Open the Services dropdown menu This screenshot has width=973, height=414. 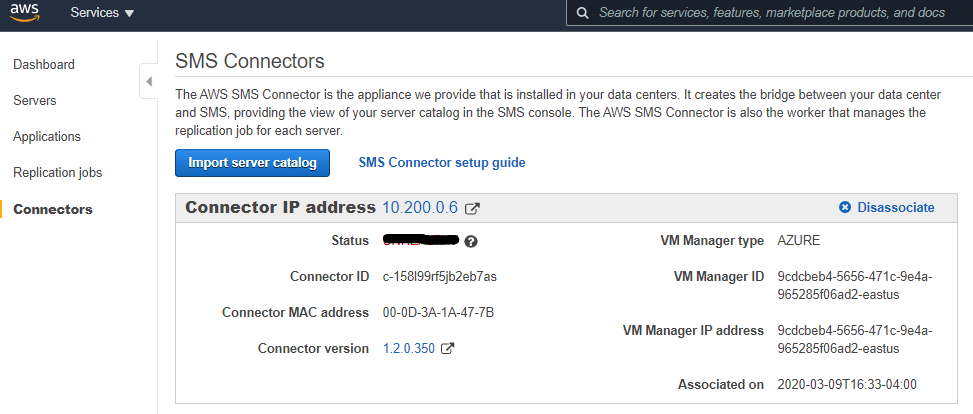click(102, 13)
